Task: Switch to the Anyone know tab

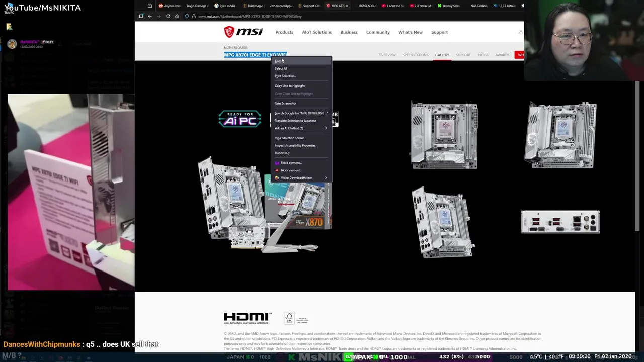Action: click(169, 6)
